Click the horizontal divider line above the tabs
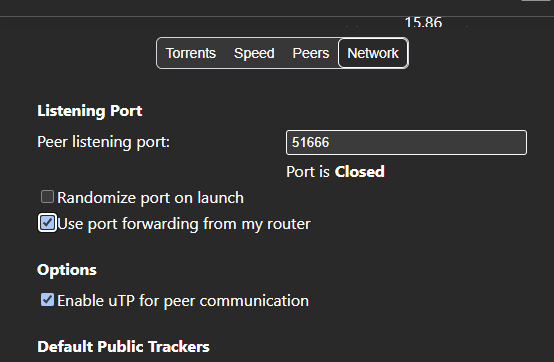This screenshot has height=362, width=554. pyautogui.click(x=277, y=16)
